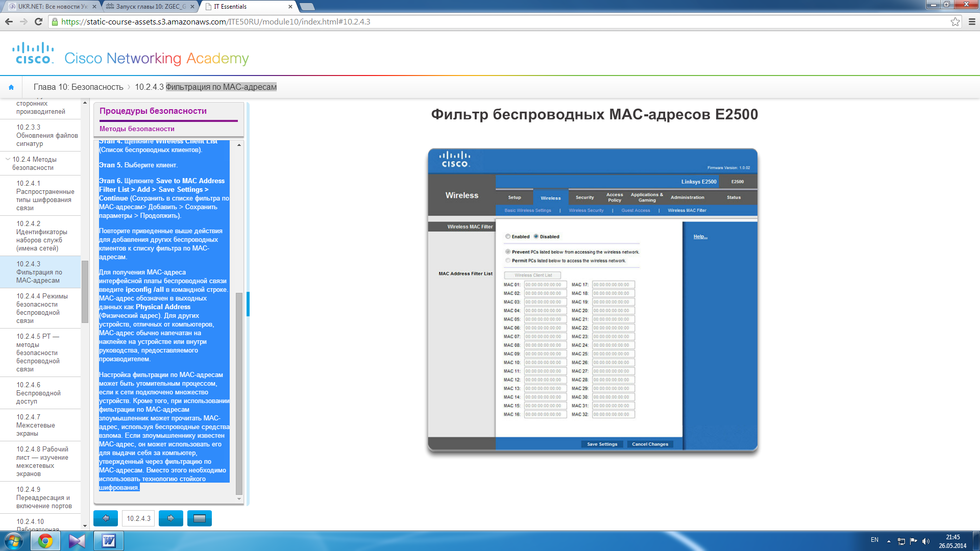This screenshot has height=551, width=980.
Task: Click Cisco Networking Academy title
Action: 157,59
